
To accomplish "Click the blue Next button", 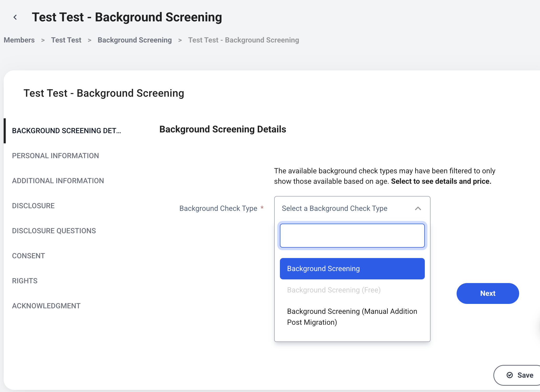I will coord(488,293).
